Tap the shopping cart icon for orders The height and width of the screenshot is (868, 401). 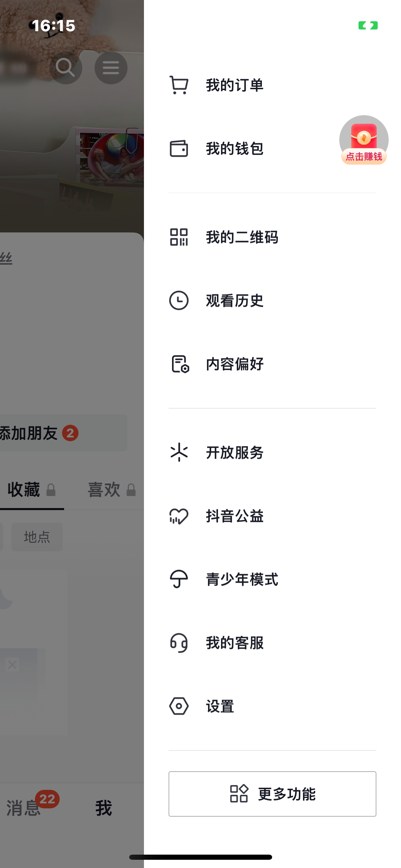(x=179, y=85)
